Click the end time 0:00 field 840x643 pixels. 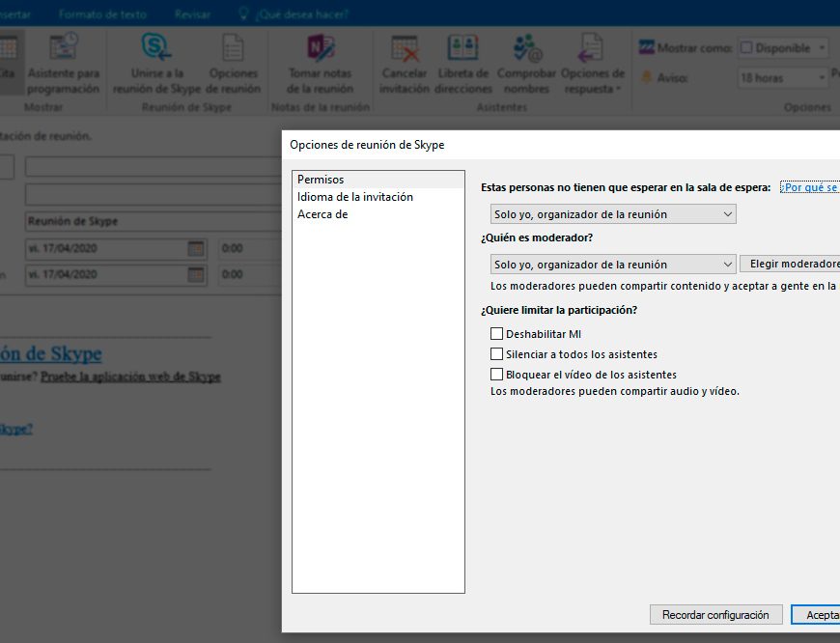251,274
